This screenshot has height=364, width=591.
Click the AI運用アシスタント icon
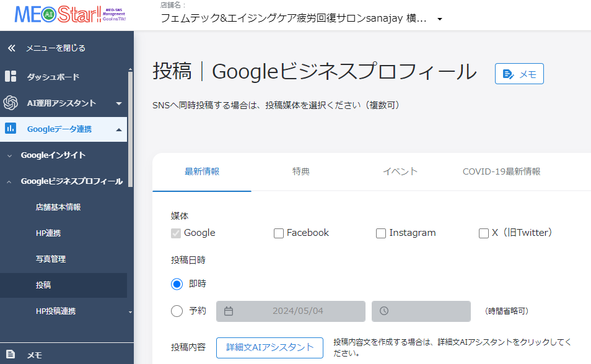pyautogui.click(x=11, y=103)
